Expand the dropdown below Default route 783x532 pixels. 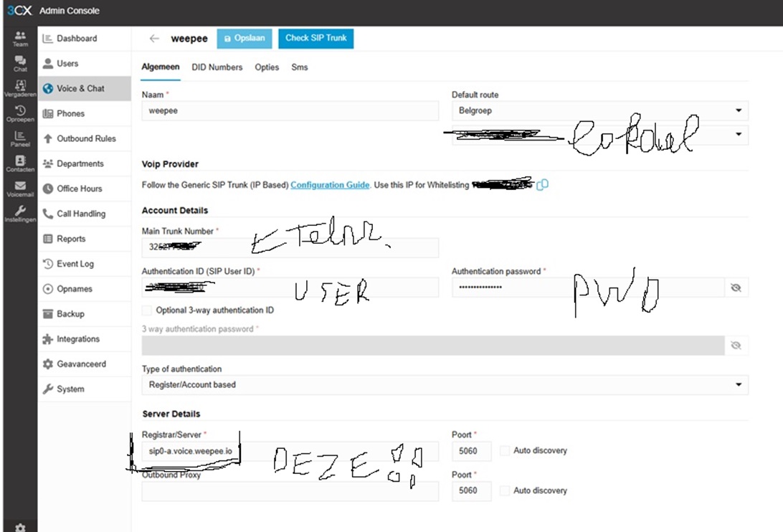coord(599,134)
